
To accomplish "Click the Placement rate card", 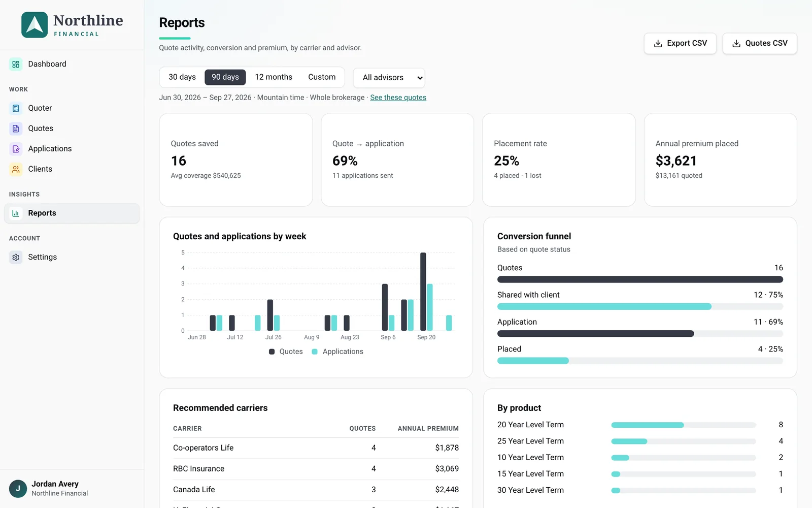I will point(559,160).
